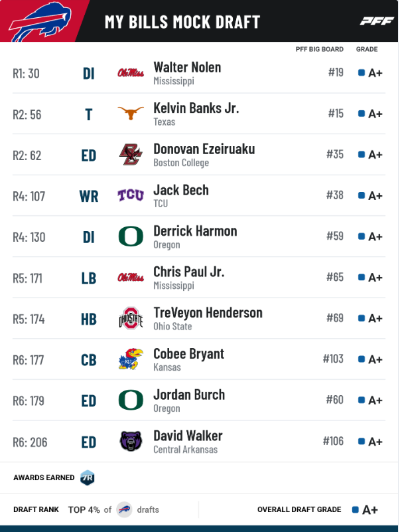
Task: Click the Buffalo Bills logo in header
Action: tap(40, 22)
